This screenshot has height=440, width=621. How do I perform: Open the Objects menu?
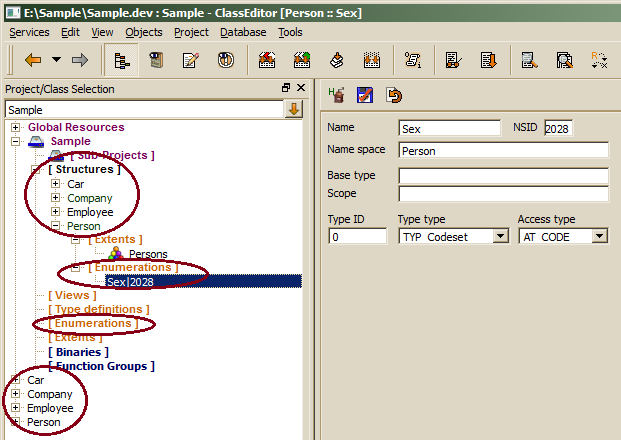144,32
